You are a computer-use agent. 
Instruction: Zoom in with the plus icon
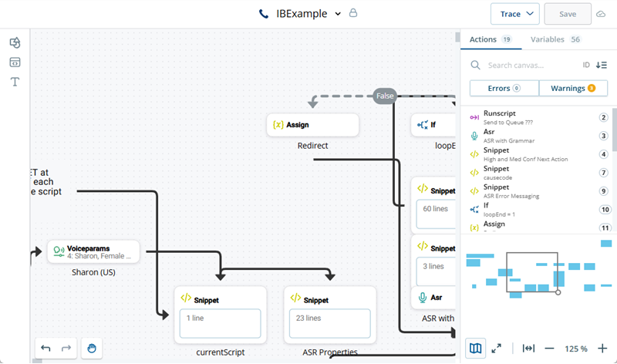coord(602,349)
